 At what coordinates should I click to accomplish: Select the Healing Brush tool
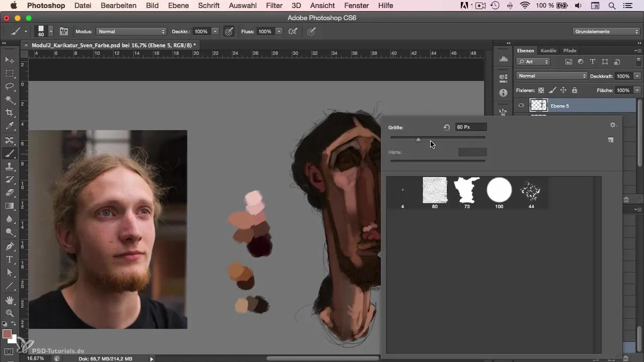(10, 140)
